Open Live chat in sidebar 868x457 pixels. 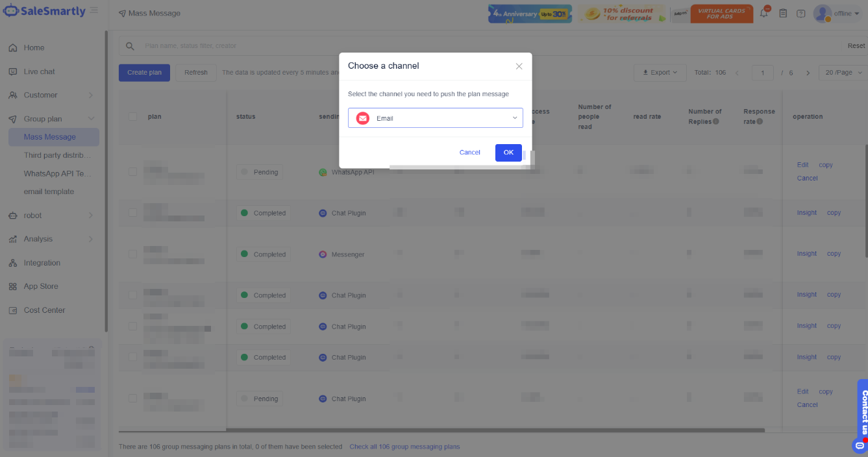39,71
